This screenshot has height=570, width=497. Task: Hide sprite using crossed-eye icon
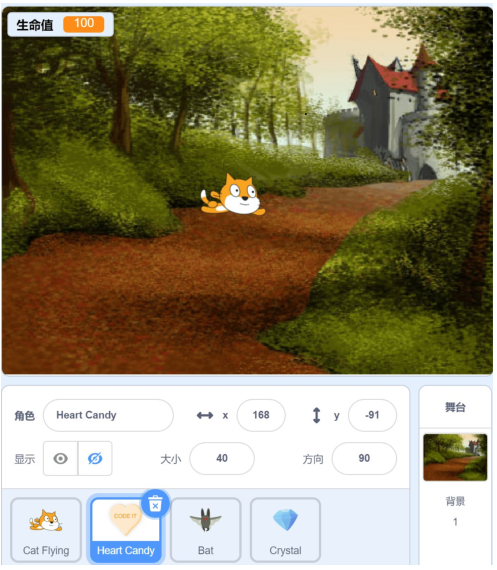[95, 458]
